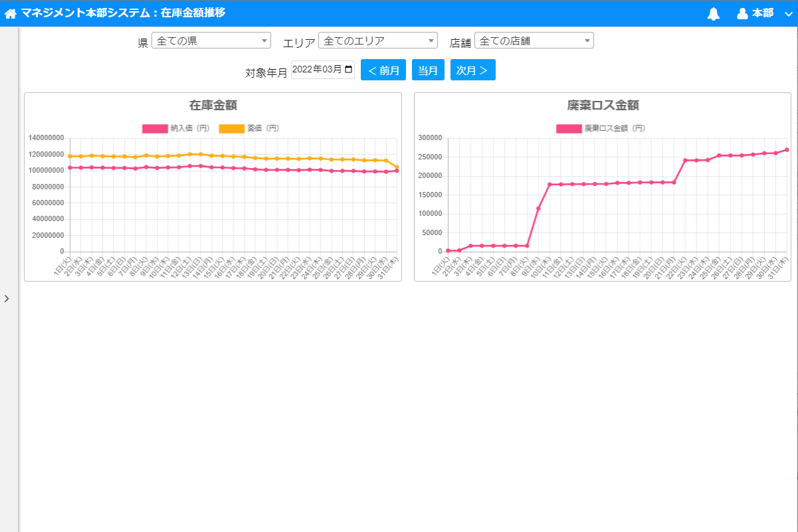Select the 31日 point on orange 薬価 line

coord(397,167)
